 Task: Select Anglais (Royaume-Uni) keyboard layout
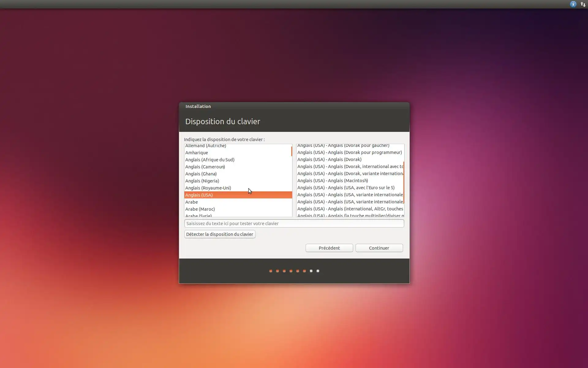[x=208, y=188]
